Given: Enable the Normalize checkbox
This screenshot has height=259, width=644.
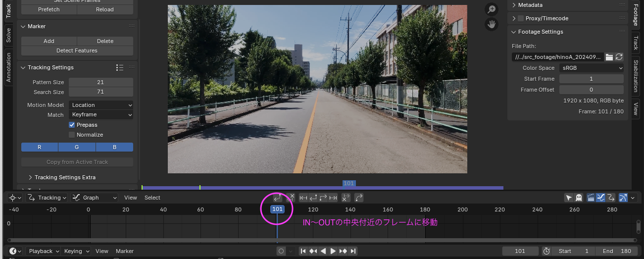Looking at the screenshot, I should 72,135.
